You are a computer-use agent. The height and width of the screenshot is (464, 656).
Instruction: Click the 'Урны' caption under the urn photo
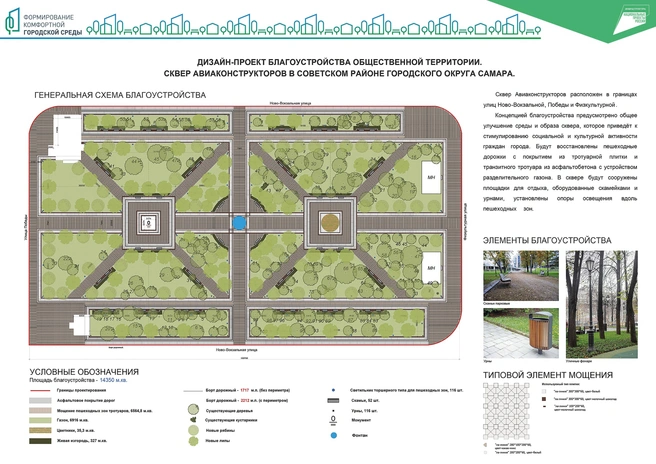(x=487, y=361)
